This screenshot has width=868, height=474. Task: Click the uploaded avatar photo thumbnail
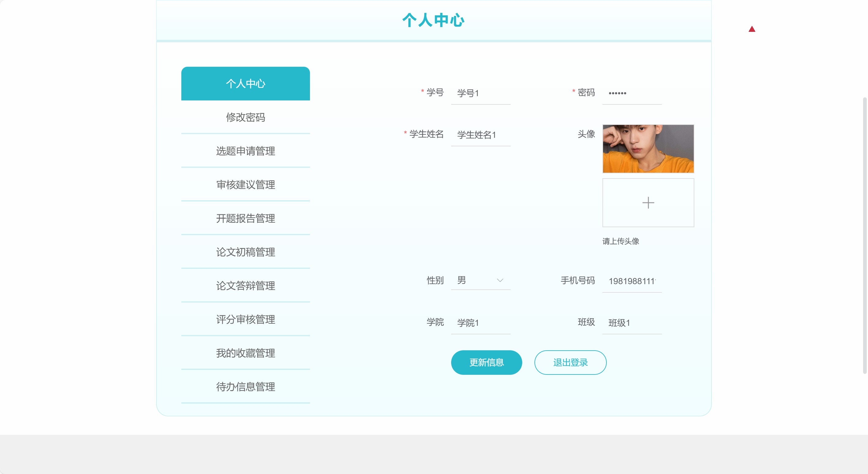pyautogui.click(x=648, y=149)
